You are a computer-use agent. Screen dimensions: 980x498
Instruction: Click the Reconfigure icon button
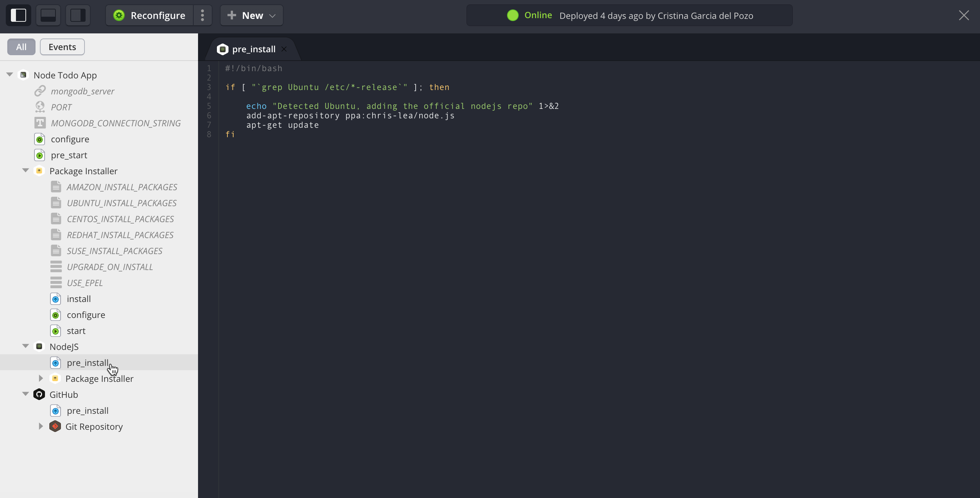click(x=117, y=15)
